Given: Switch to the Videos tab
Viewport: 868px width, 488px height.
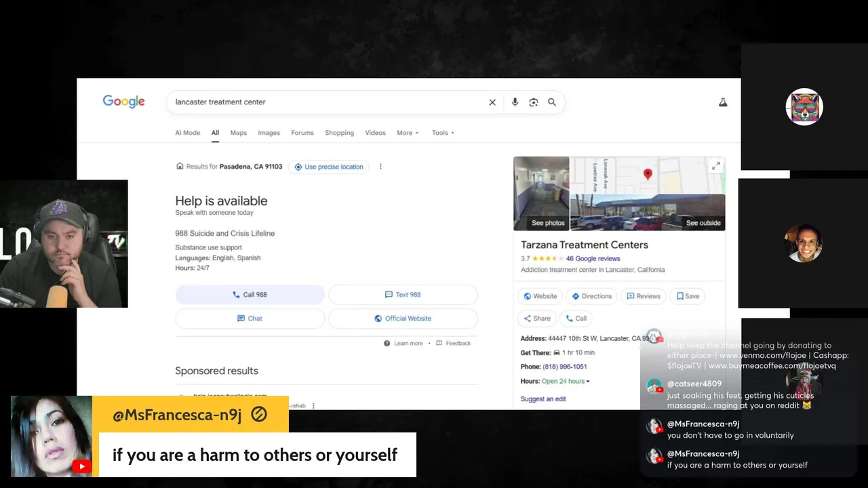Looking at the screenshot, I should tap(375, 133).
